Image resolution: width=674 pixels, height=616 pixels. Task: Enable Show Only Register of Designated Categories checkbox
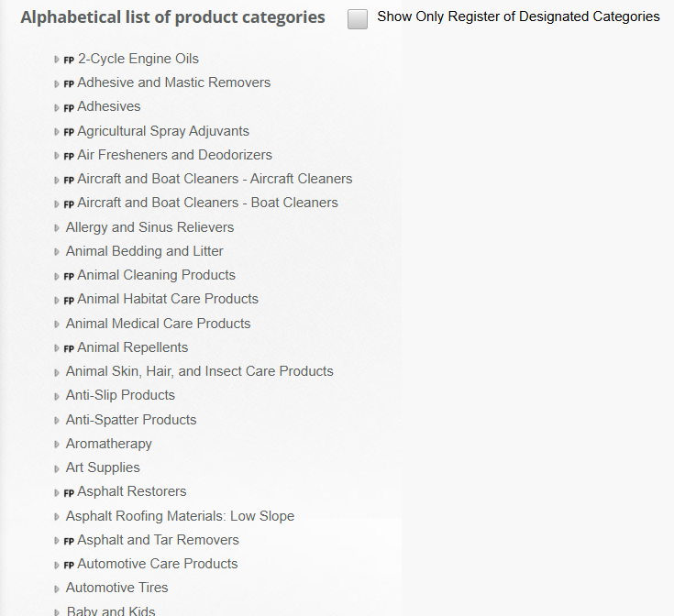pyautogui.click(x=358, y=18)
